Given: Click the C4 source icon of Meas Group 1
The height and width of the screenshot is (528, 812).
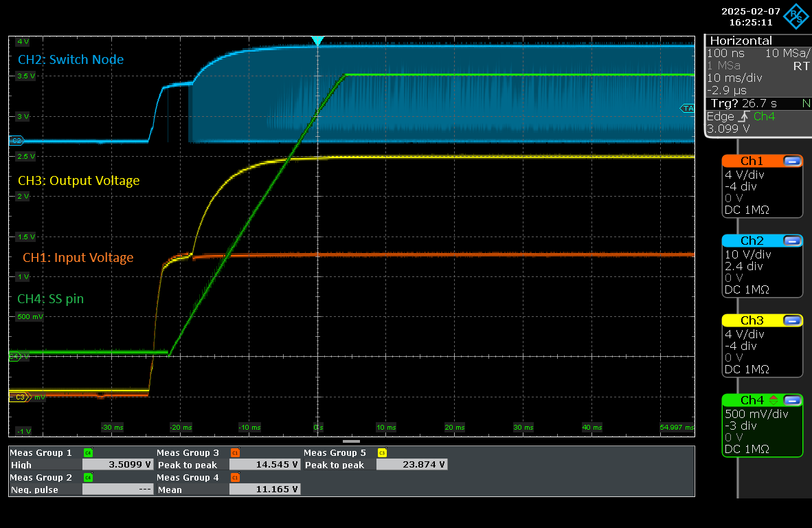Looking at the screenshot, I should [87, 452].
